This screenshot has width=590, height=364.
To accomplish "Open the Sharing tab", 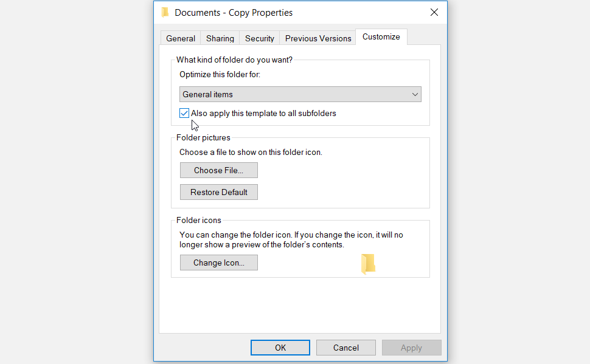I will (220, 38).
